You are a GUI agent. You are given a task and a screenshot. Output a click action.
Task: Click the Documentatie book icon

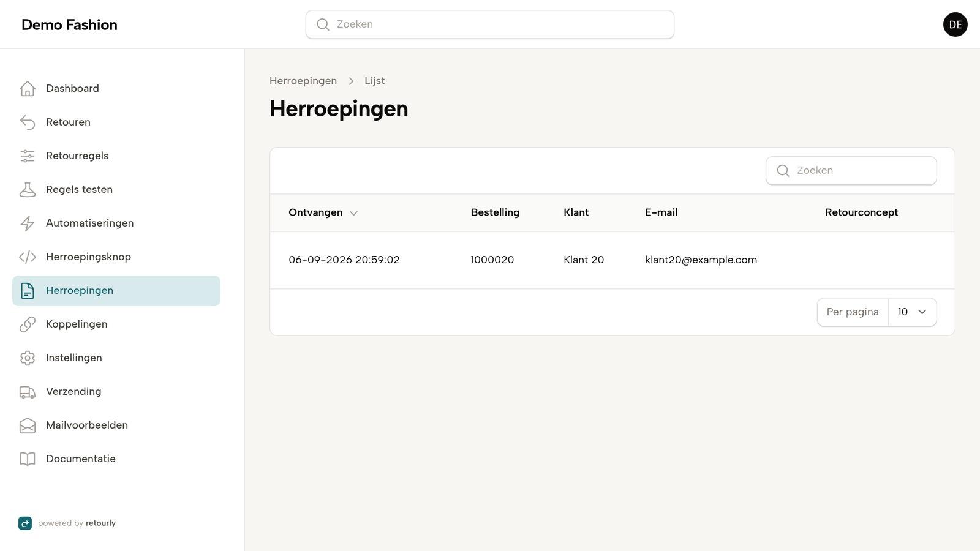coord(28,459)
